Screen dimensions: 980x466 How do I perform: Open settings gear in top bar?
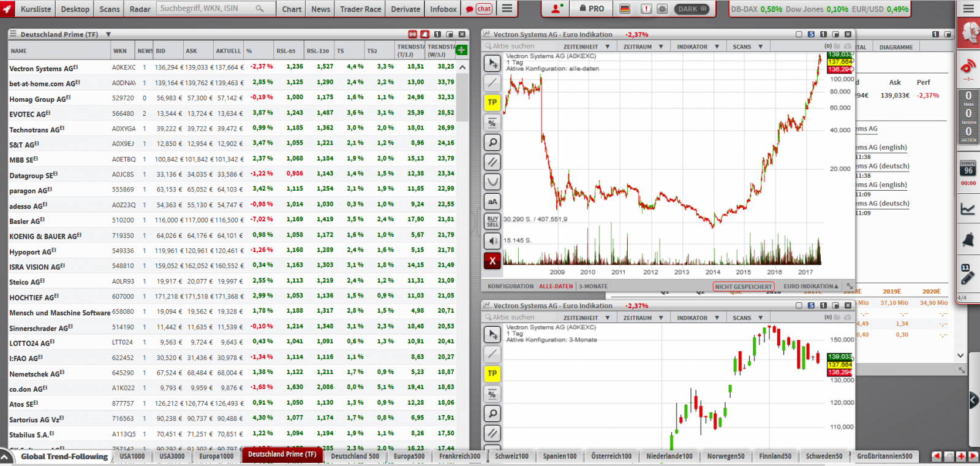point(662,9)
